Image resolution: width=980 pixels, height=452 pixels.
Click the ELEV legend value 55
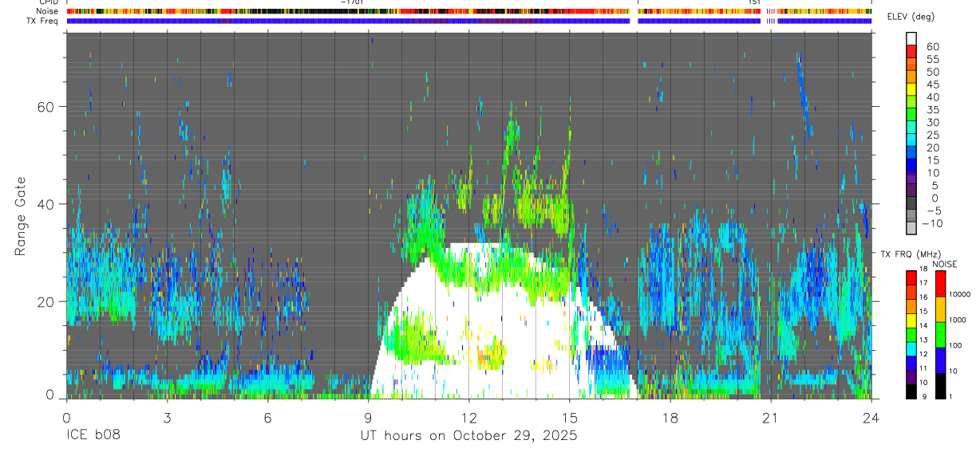pyautogui.click(x=931, y=60)
